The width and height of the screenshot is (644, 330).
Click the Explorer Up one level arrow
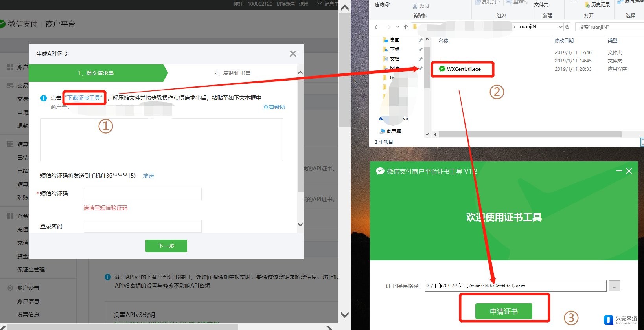406,27
